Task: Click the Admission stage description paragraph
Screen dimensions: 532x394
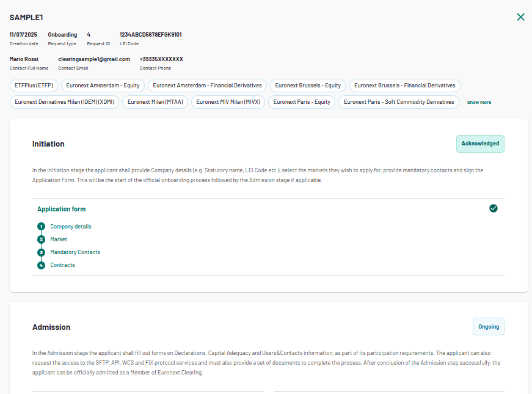Action: point(266,363)
